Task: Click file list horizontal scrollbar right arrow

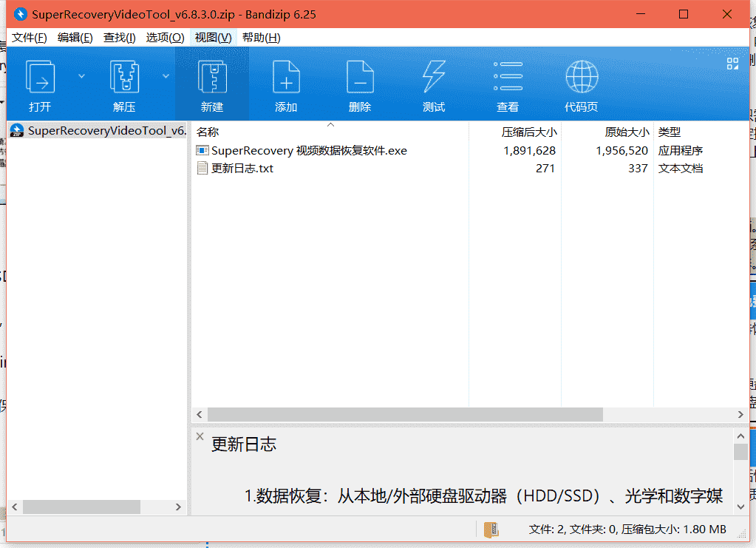Action: click(x=740, y=414)
